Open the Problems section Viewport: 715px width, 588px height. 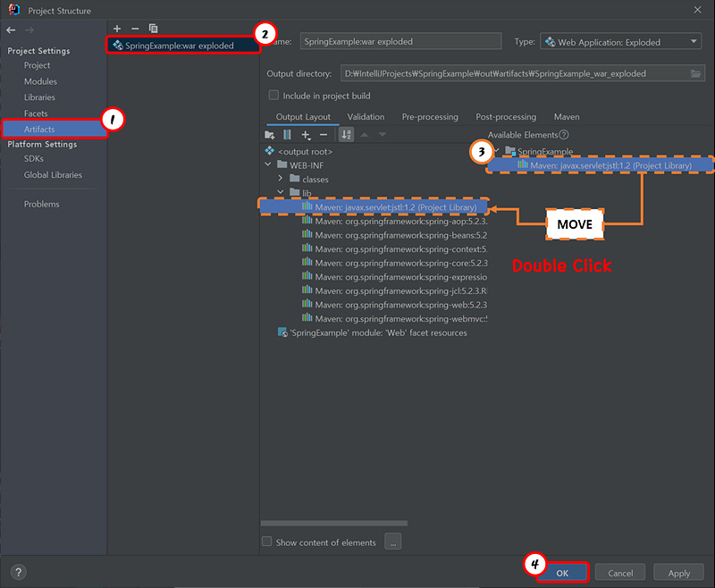click(41, 205)
